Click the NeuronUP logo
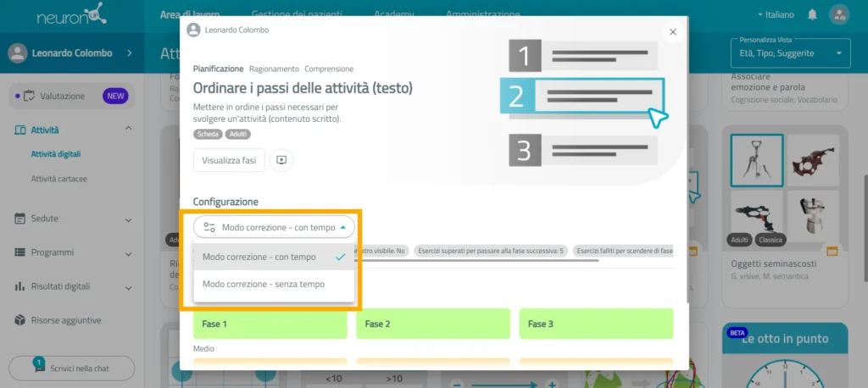868x388 pixels. tap(72, 15)
